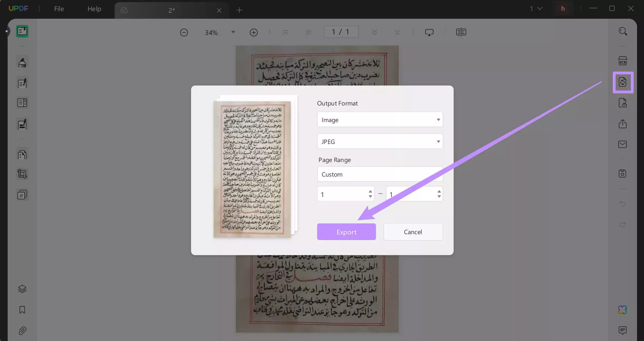Increase the starting page with the stepper

[370, 191]
